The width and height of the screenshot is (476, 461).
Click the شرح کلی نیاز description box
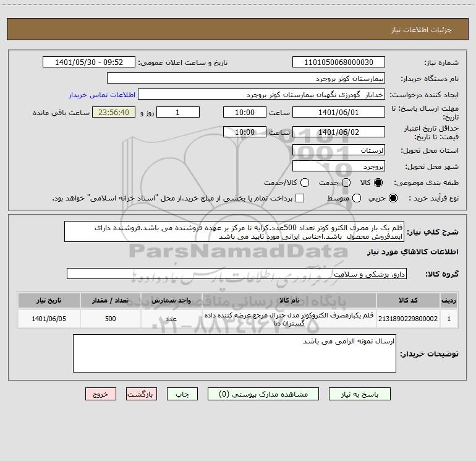[x=234, y=231]
